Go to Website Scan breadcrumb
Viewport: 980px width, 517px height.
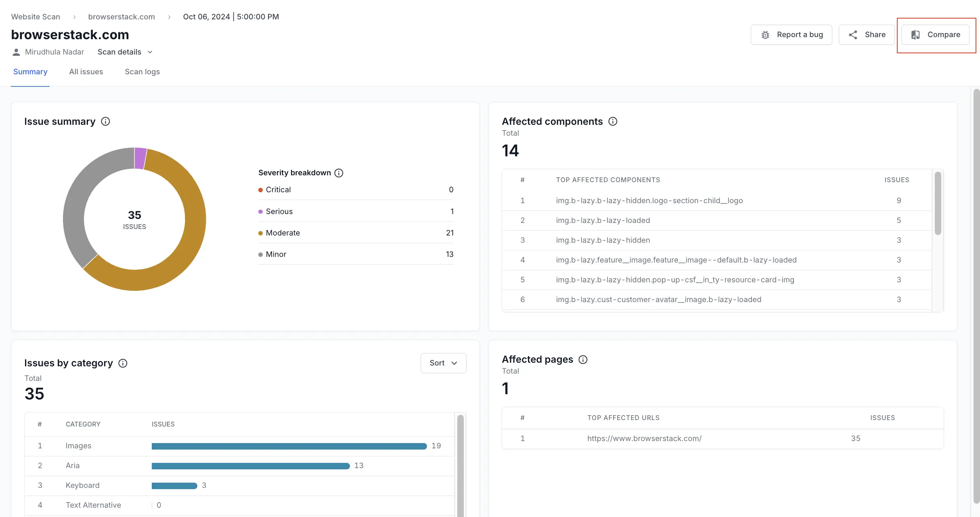coord(36,17)
